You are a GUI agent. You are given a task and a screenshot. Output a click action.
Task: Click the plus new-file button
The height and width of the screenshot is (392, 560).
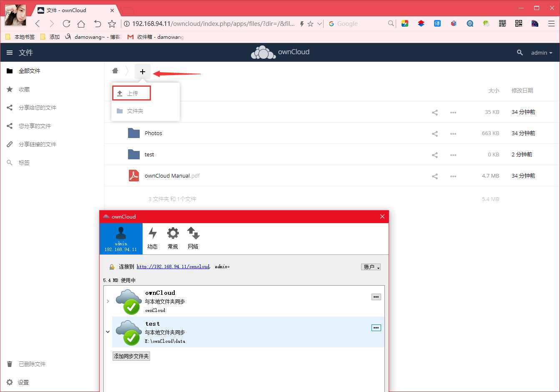[x=143, y=72]
